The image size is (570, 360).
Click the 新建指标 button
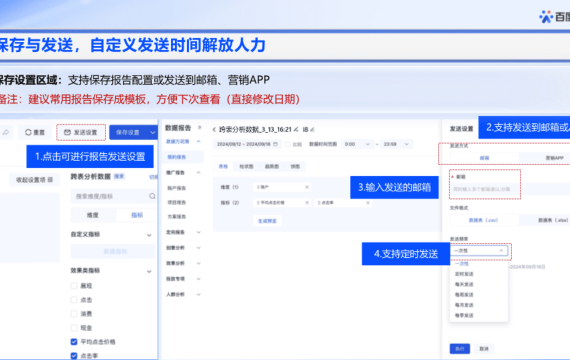tap(114, 252)
